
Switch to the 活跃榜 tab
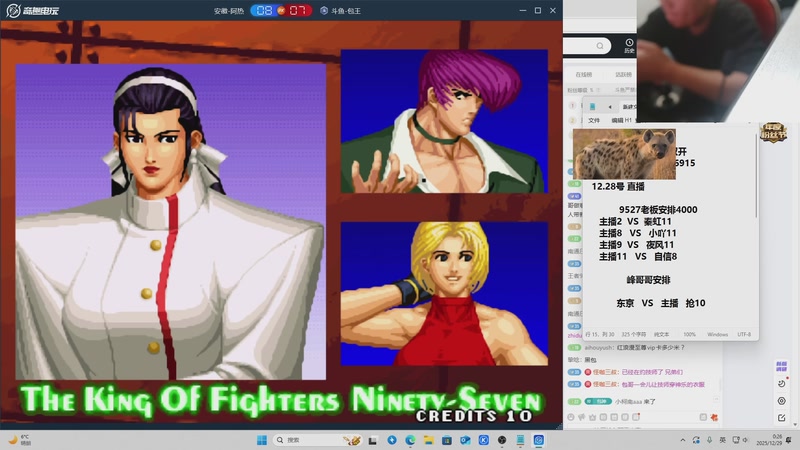[x=623, y=74]
